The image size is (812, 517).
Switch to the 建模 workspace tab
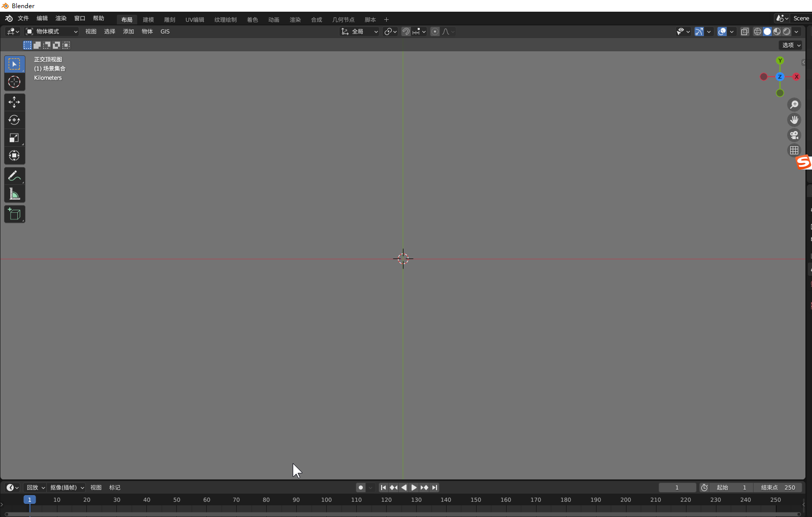[148, 20]
